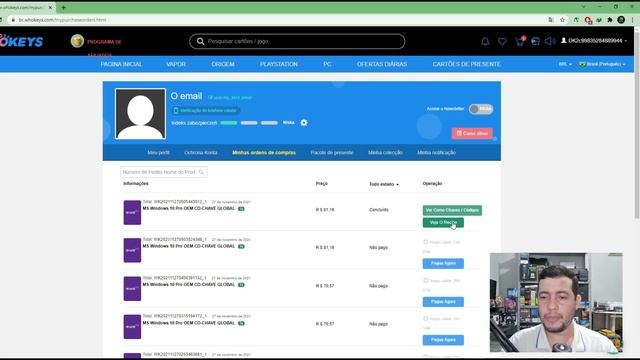Screen dimensions: 640x360
Task: Switch to the Pacote de presente tab
Action: 331,152
